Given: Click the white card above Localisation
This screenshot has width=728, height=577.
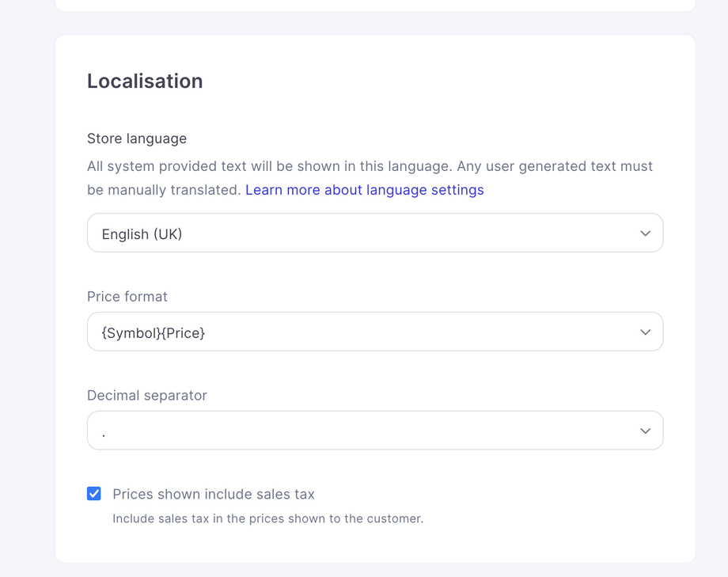Looking at the screenshot, I should click(x=375, y=5).
